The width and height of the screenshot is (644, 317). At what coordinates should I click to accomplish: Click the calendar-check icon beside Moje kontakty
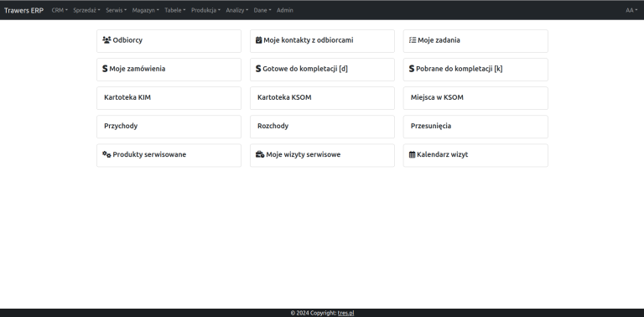259,40
